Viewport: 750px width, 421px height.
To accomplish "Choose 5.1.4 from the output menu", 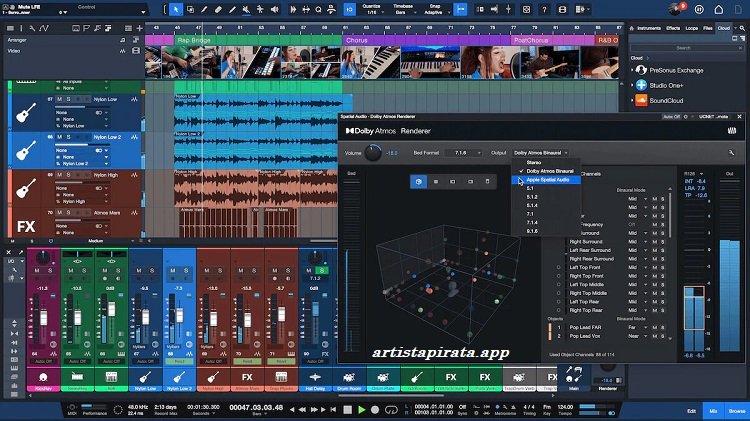I will 532,205.
